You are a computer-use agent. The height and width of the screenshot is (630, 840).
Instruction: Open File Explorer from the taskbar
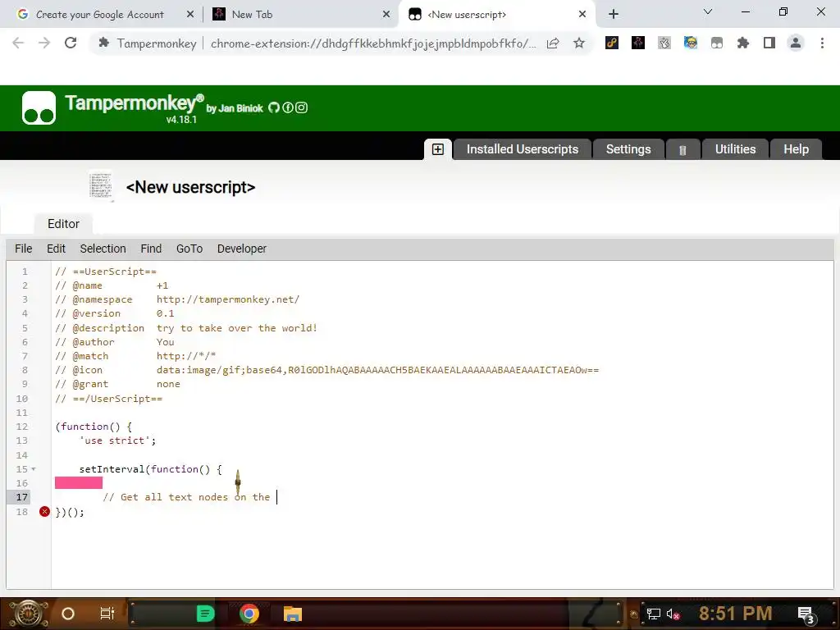click(x=293, y=614)
